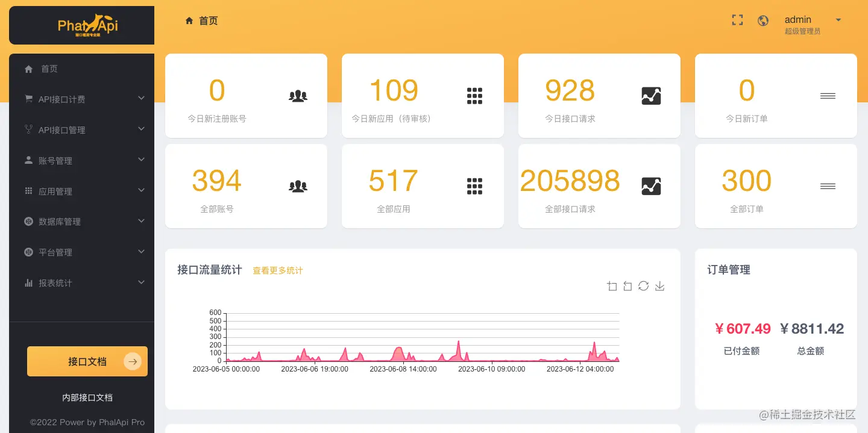Click 首页 breadcrumb text
This screenshot has height=433, width=868.
tap(209, 20)
